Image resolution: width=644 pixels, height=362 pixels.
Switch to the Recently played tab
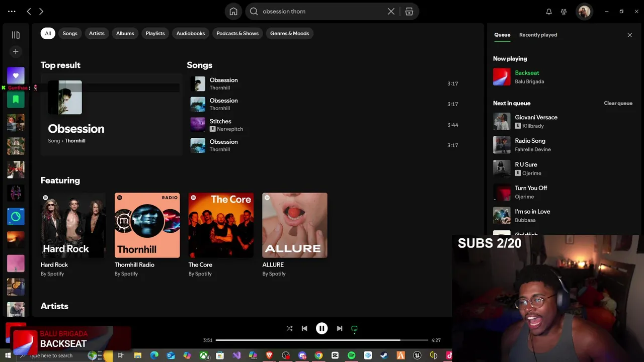538,35
